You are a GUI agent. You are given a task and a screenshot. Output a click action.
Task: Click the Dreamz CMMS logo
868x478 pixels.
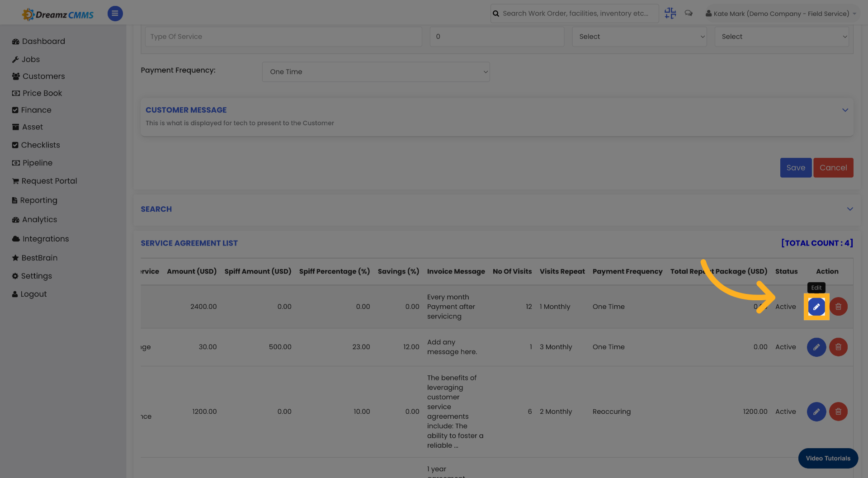(58, 14)
